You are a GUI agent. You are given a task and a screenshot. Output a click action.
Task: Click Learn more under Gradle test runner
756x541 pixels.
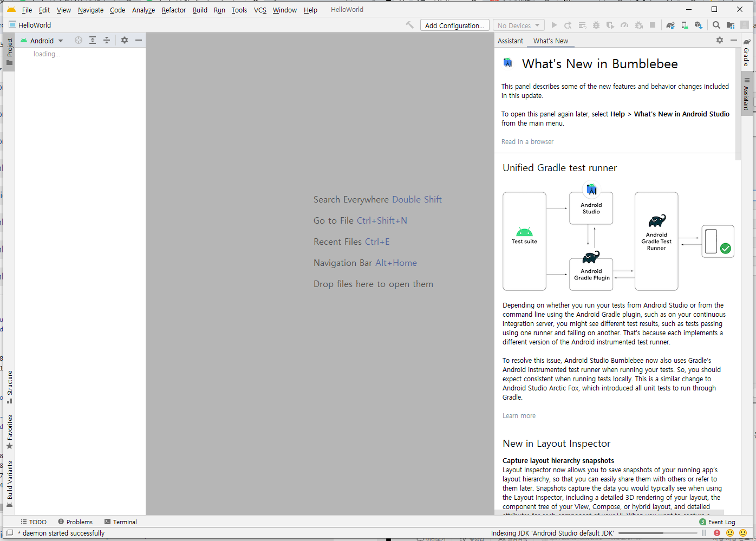(x=519, y=416)
